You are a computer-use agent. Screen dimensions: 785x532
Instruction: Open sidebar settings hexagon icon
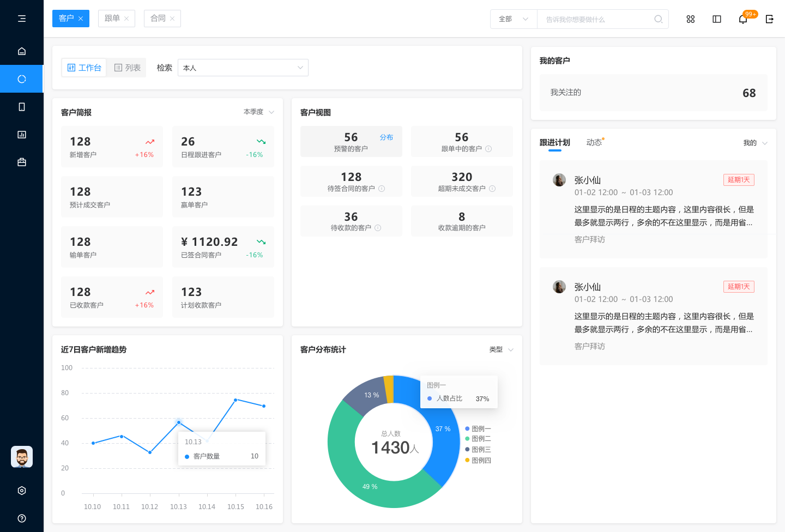22,491
